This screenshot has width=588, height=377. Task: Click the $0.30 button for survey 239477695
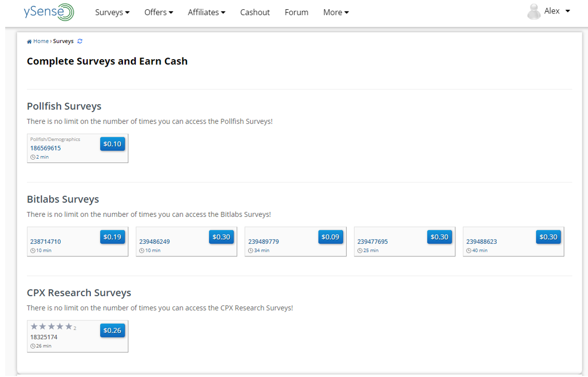(x=440, y=237)
